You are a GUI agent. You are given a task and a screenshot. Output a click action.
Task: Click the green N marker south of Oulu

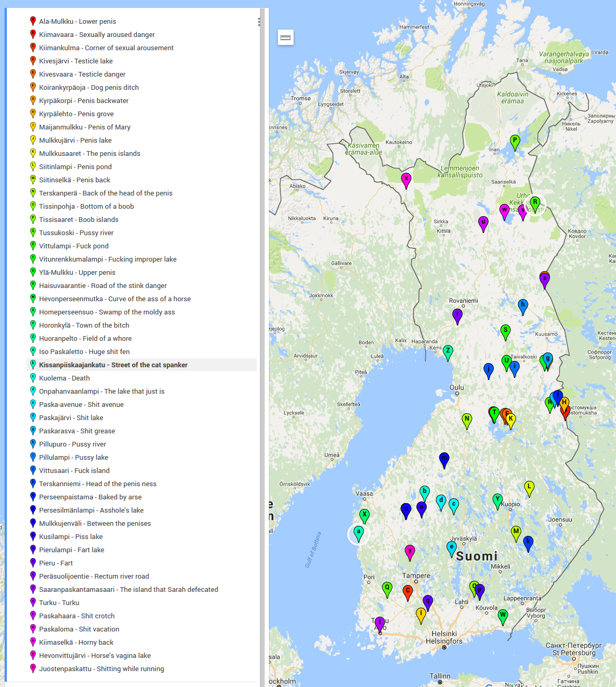[466, 421]
